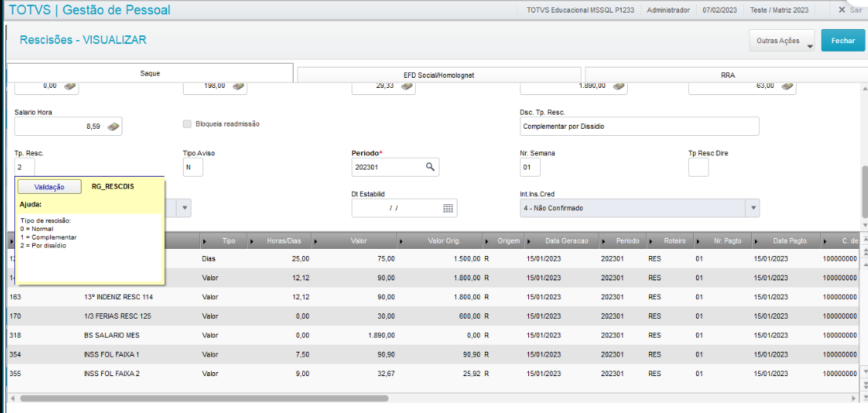Open the dropdown arrow partly hidden behind the help tooltip
Screen dimensions: 868x413
[185, 208]
